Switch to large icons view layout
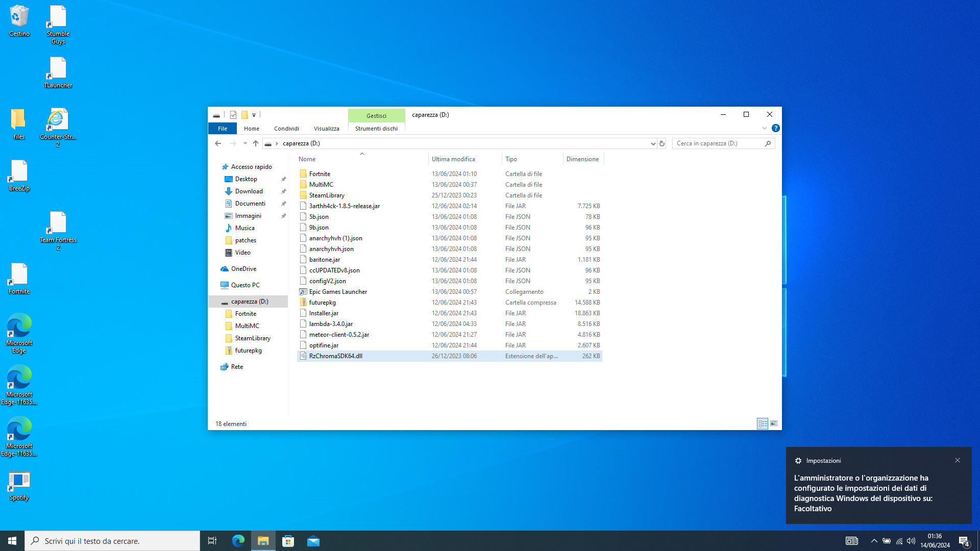The width and height of the screenshot is (980, 551). tap(774, 423)
